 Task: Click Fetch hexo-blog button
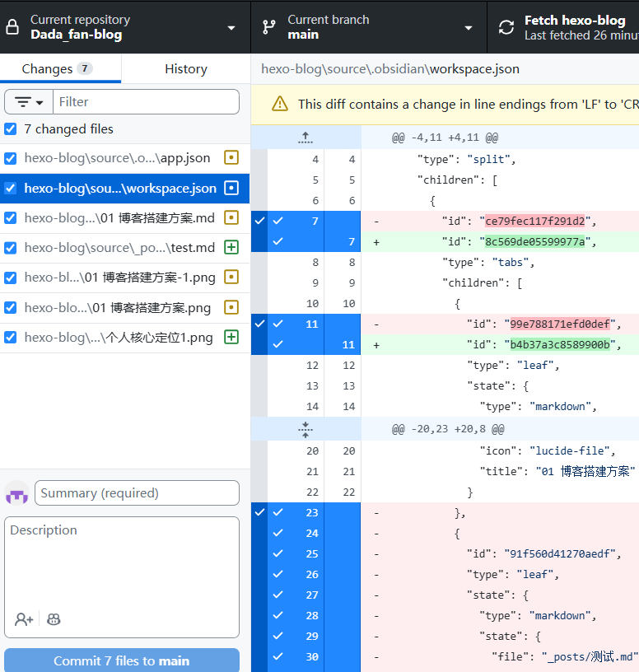click(574, 27)
